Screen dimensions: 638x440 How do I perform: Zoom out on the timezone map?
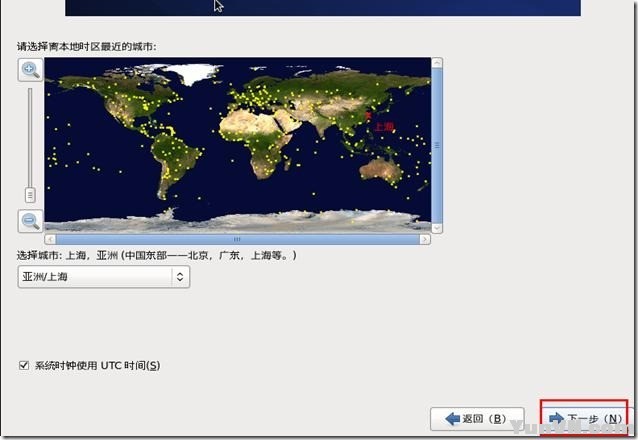31,221
